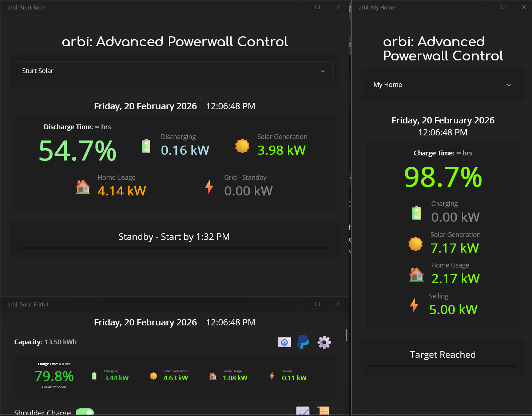Click the house icon beside 4.14 kW
The image size is (532, 416).
83,187
